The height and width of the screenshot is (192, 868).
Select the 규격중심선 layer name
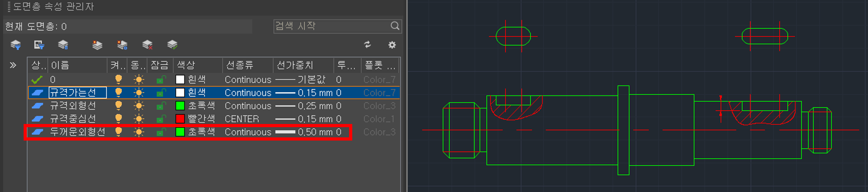click(x=73, y=119)
